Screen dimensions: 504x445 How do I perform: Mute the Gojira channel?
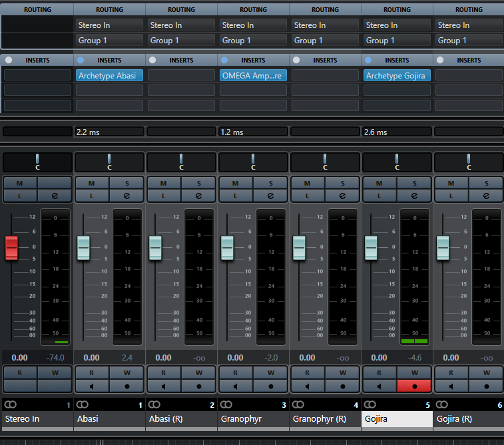pyautogui.click(x=379, y=183)
